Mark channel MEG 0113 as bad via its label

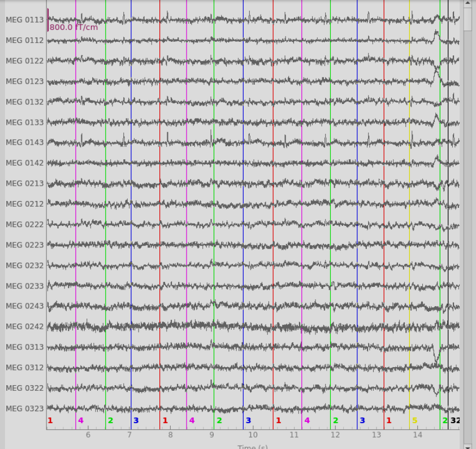24,20
